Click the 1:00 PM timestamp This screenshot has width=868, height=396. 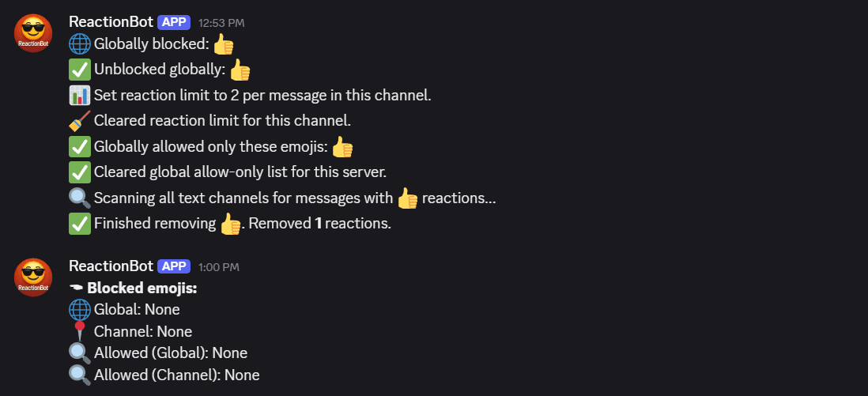tap(219, 267)
